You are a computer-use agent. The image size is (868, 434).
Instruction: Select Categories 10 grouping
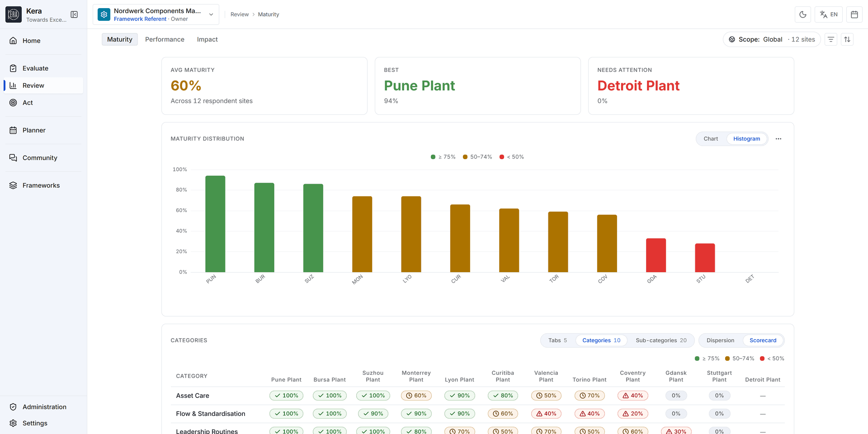click(601, 340)
